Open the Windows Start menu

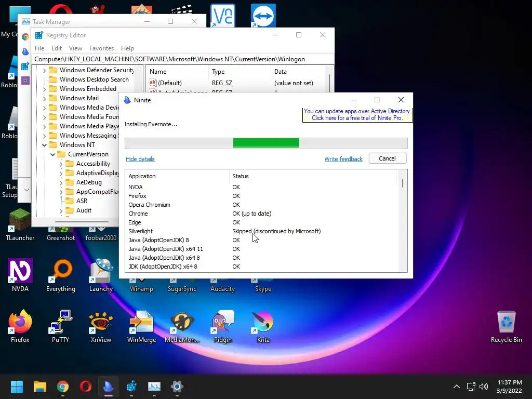[x=17, y=387]
